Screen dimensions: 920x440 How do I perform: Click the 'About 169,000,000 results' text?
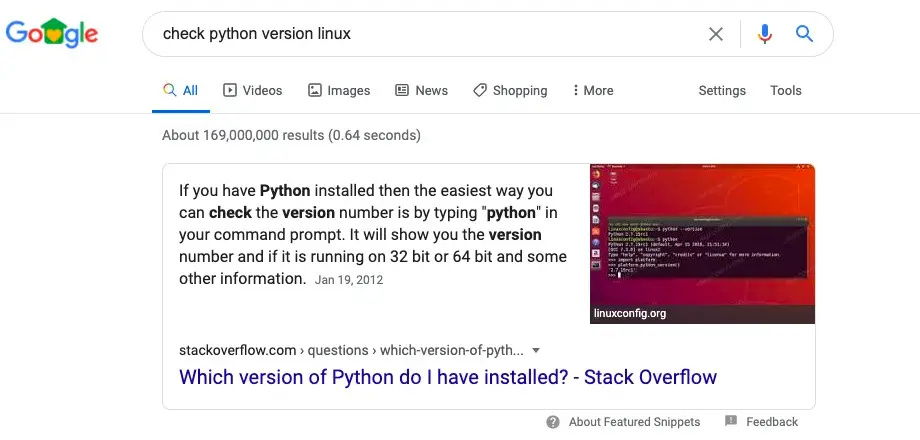291,136
